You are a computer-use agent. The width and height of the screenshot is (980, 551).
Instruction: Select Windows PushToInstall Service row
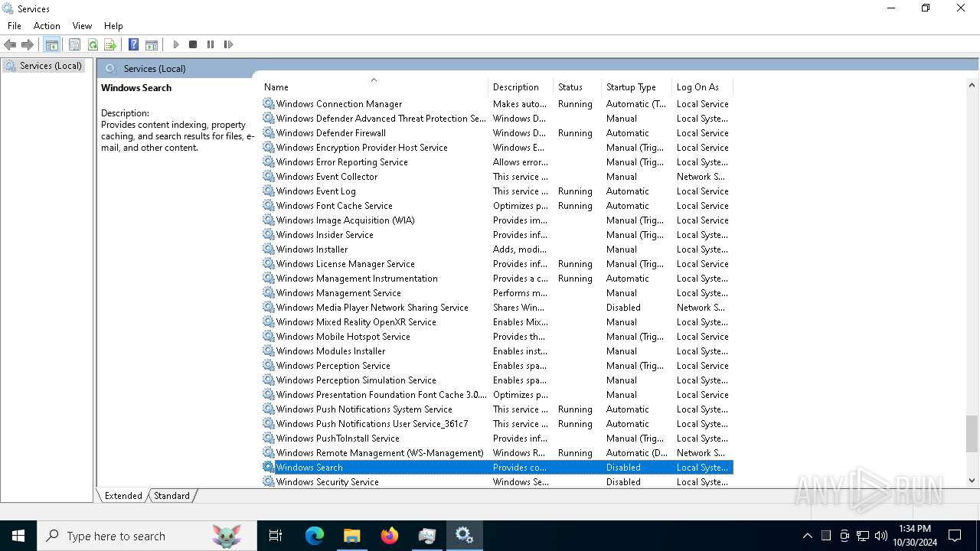pyautogui.click(x=497, y=439)
